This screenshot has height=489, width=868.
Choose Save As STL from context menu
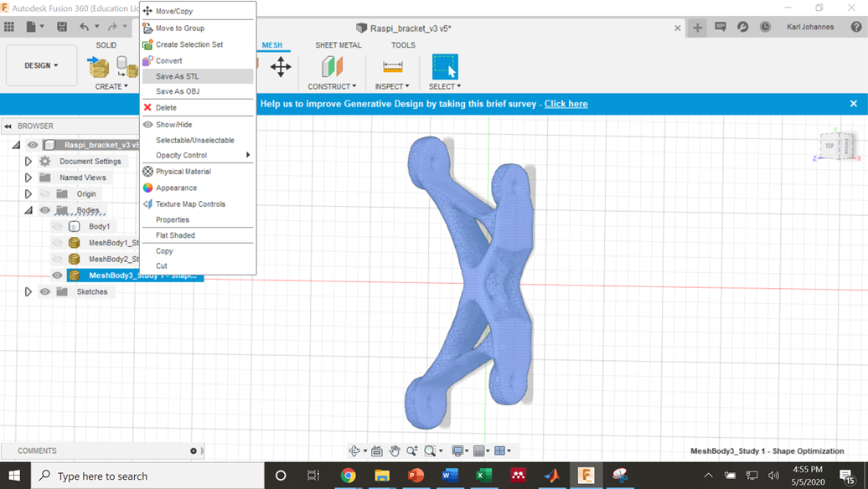click(199, 76)
